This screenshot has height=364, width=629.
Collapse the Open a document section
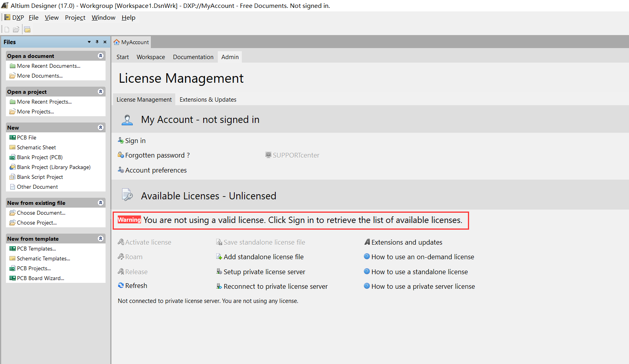point(100,56)
